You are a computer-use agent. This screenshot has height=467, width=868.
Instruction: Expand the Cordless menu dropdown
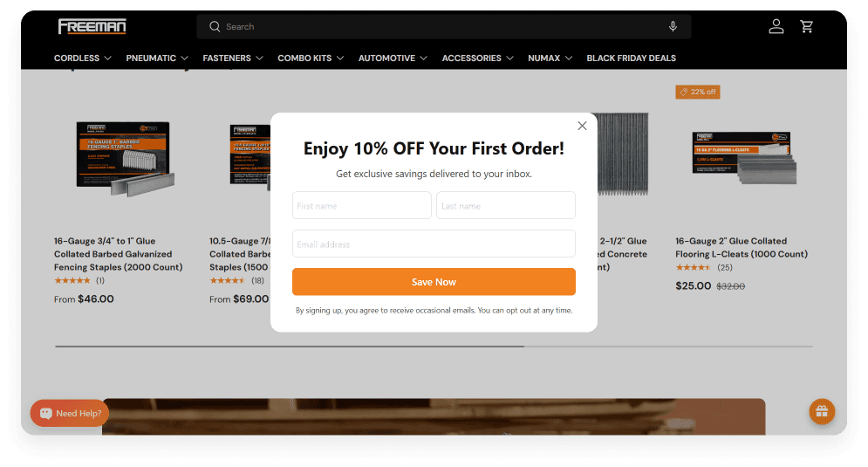(x=83, y=58)
